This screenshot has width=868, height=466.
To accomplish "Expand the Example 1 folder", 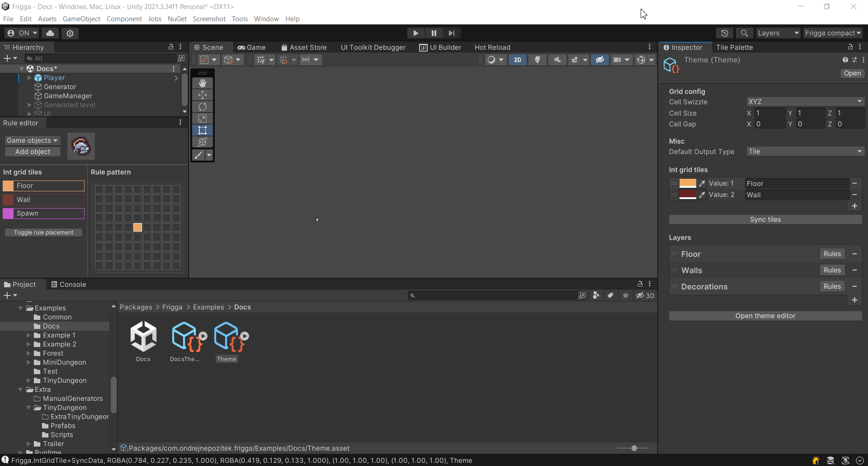I will (x=28, y=335).
